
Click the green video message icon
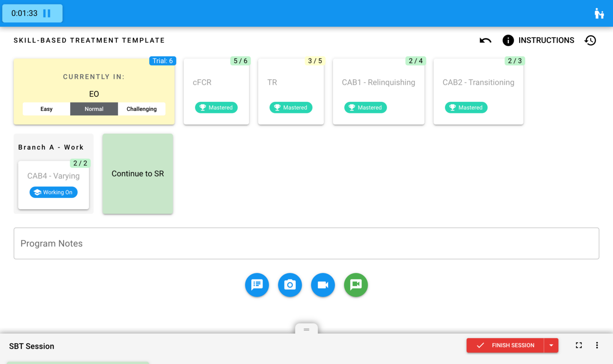pyautogui.click(x=356, y=285)
